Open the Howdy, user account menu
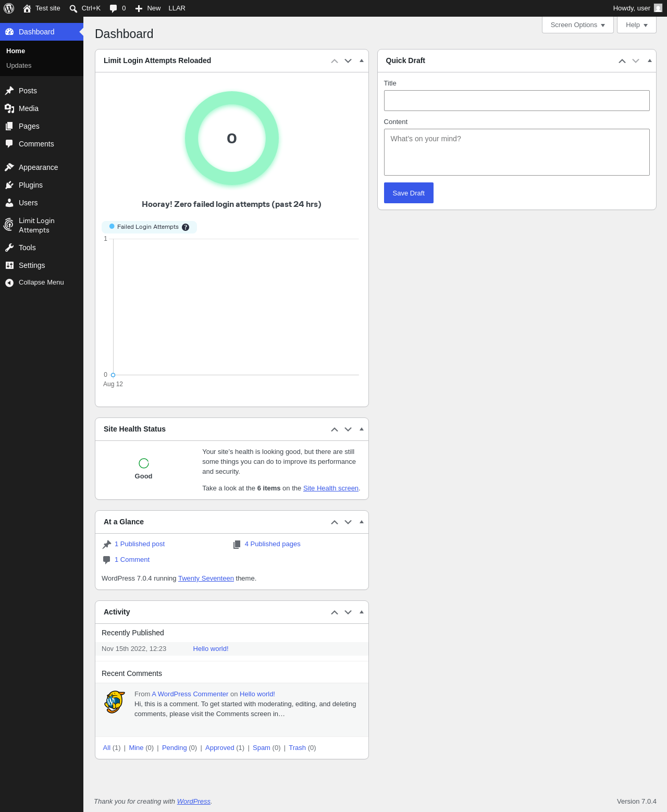Image resolution: width=667 pixels, height=812 pixels. coord(637,8)
